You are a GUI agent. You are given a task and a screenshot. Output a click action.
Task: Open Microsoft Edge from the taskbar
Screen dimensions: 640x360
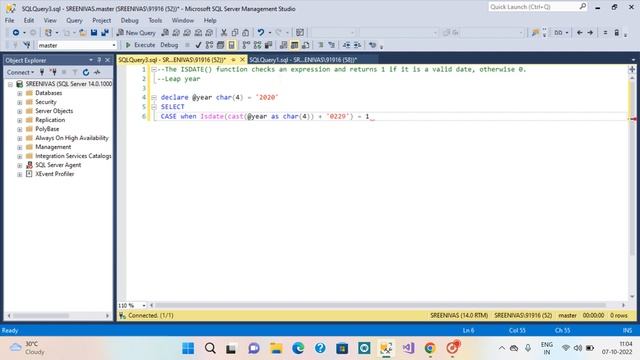coord(298,348)
